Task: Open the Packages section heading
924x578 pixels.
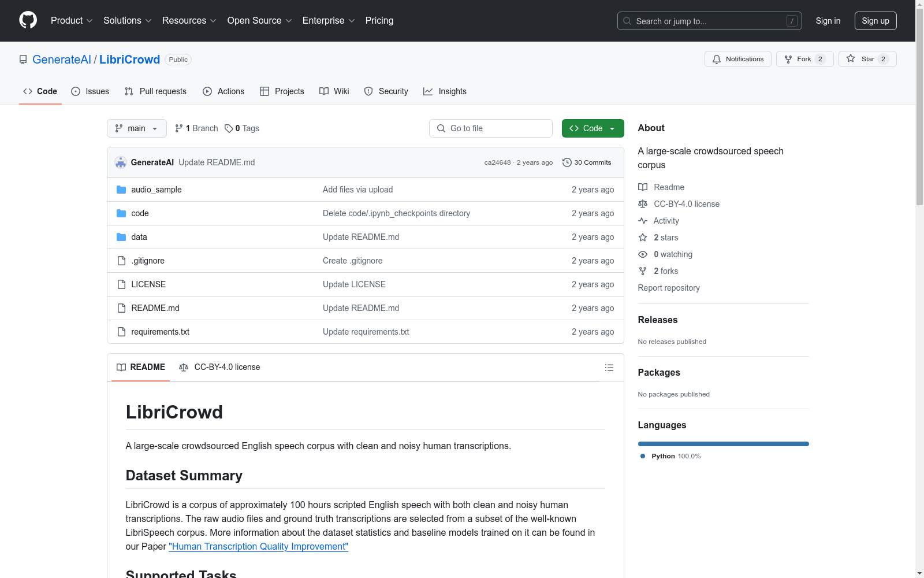Action: coord(659,372)
